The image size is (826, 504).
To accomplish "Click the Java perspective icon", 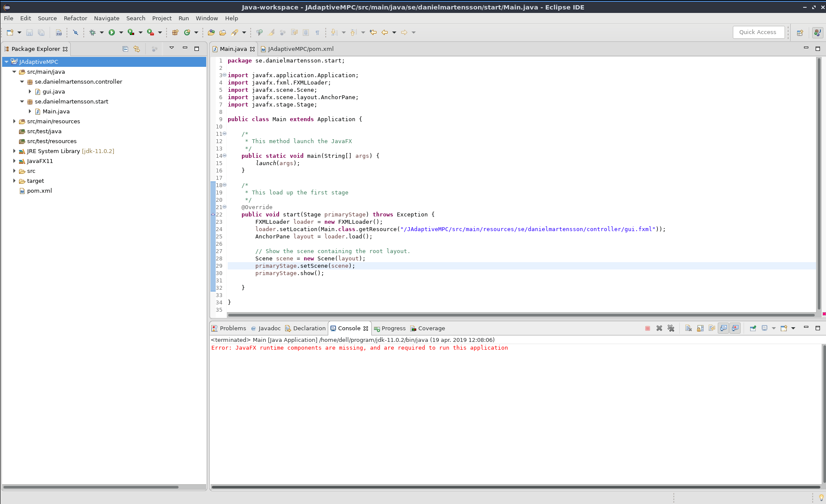I will [x=817, y=32].
